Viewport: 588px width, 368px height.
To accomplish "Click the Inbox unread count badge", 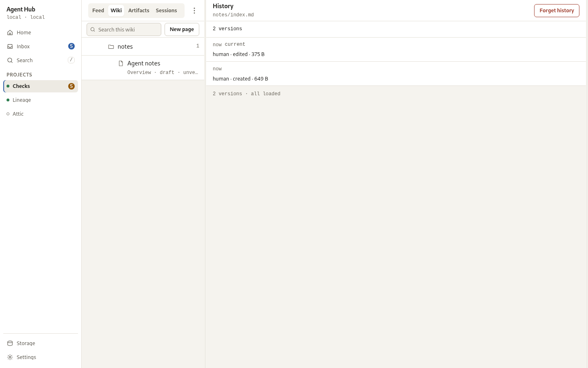I will pos(71,46).
